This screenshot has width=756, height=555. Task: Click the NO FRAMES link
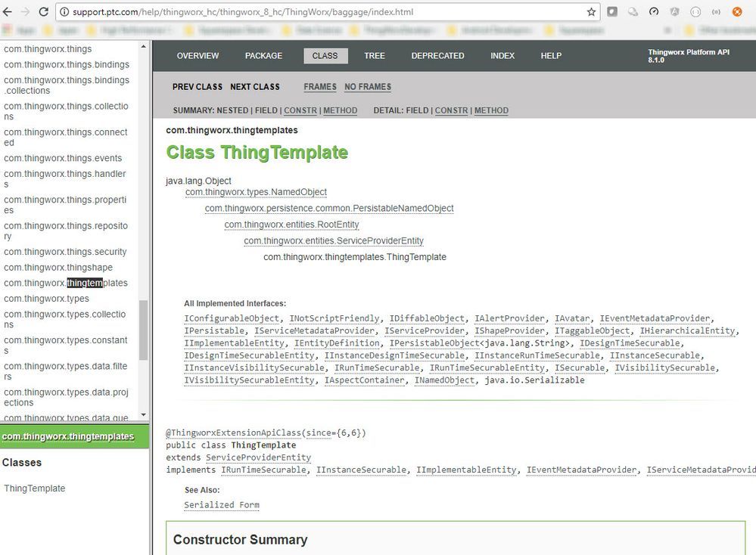click(x=368, y=87)
